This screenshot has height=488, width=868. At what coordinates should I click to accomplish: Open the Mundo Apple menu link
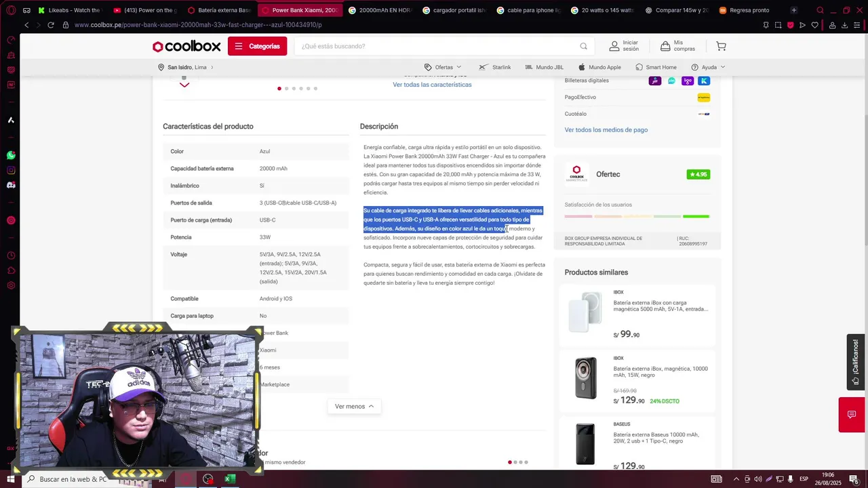pyautogui.click(x=599, y=67)
